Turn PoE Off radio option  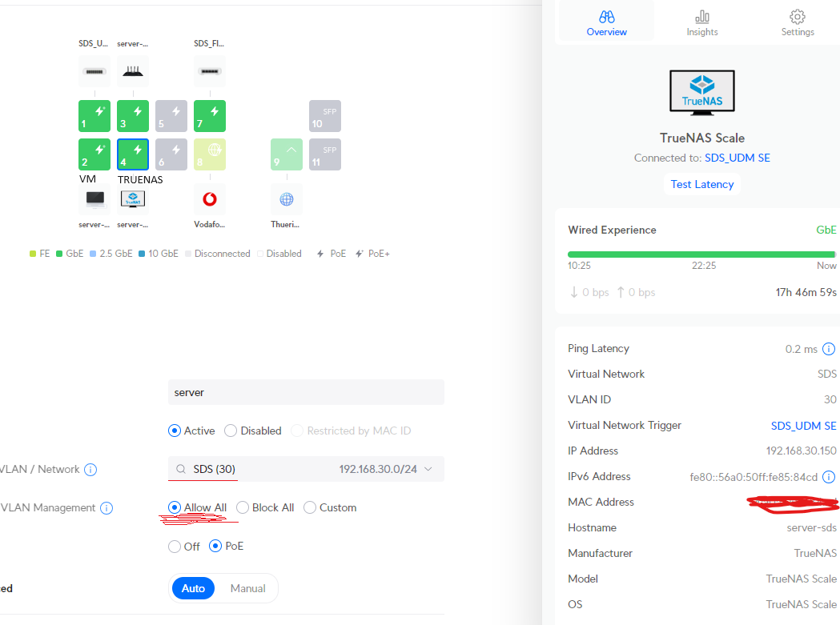pos(174,547)
